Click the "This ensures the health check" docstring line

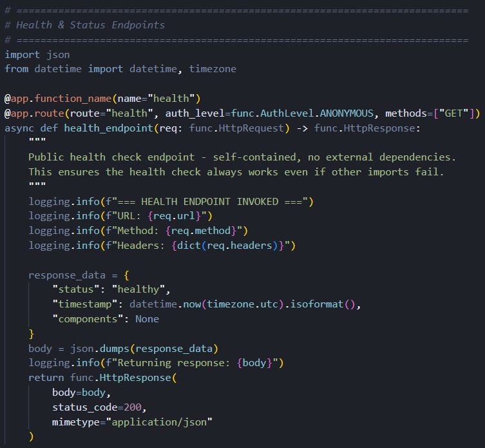point(236,172)
